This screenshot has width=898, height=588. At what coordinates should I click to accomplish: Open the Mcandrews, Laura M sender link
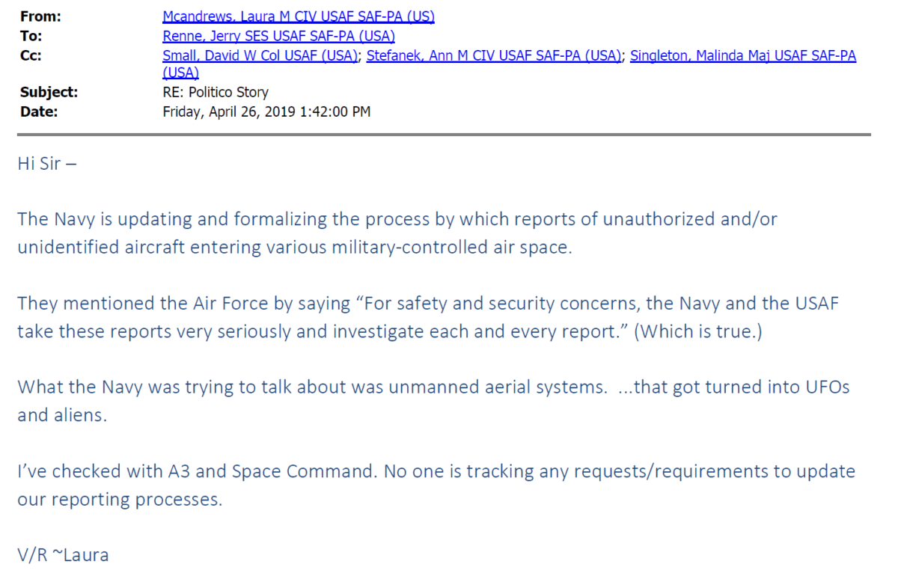299,16
